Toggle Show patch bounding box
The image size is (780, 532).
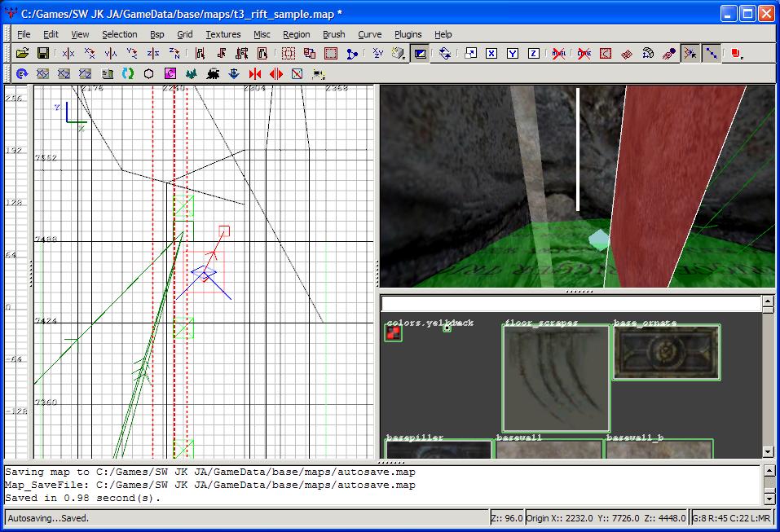click(606, 53)
